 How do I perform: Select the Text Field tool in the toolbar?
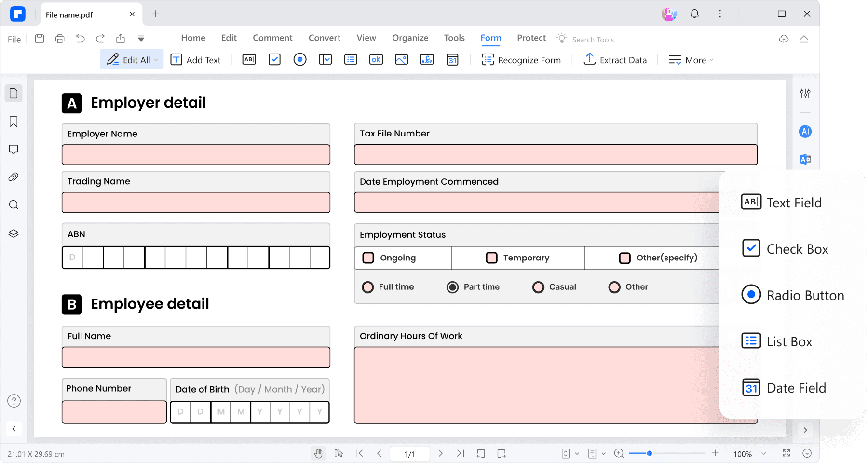[249, 59]
